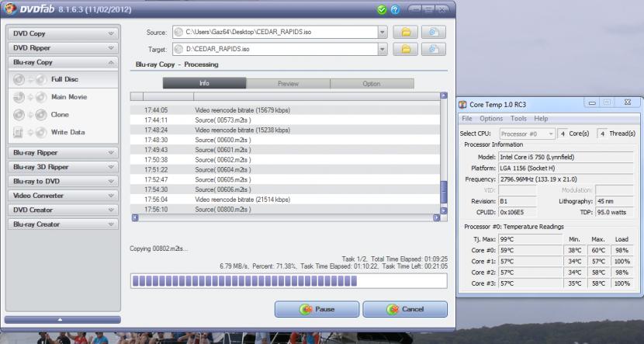
Task: Select log row Video reencode bitrate (21514 kbps)
Action: pos(285,200)
